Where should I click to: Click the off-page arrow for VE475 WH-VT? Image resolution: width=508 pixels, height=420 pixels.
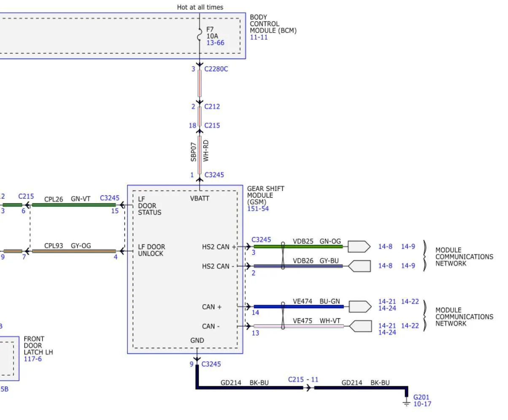pyautogui.click(x=360, y=326)
